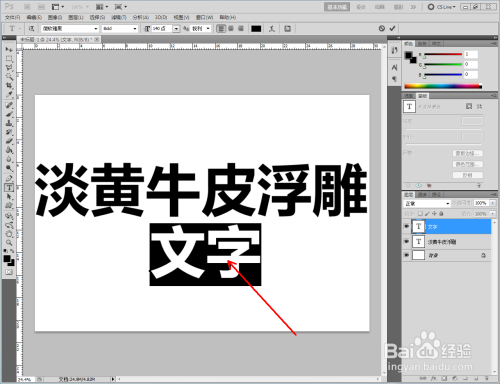Toggle lock transparent pixels in Layers panel
The height and width of the screenshot is (384, 500).
coord(420,213)
